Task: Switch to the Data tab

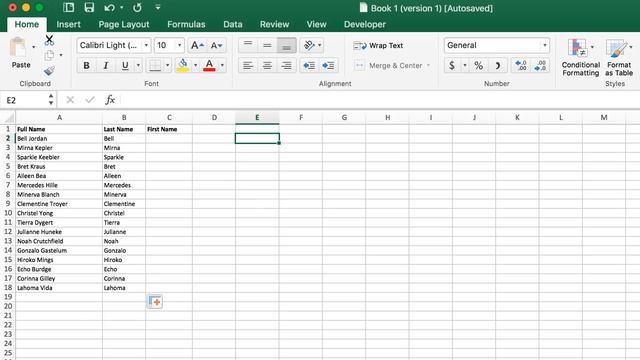Action: [x=233, y=24]
